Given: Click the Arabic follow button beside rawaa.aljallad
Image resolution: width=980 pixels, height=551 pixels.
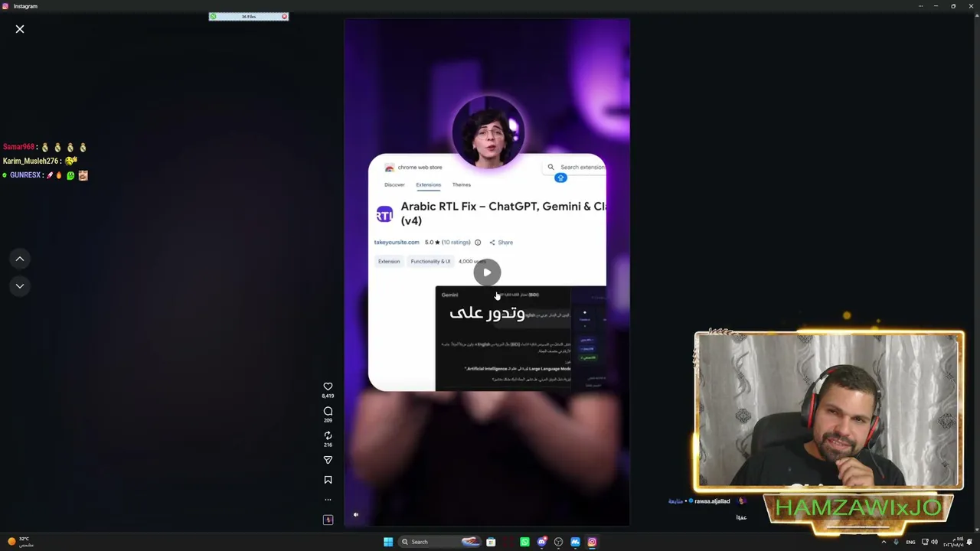Looking at the screenshot, I should point(675,501).
